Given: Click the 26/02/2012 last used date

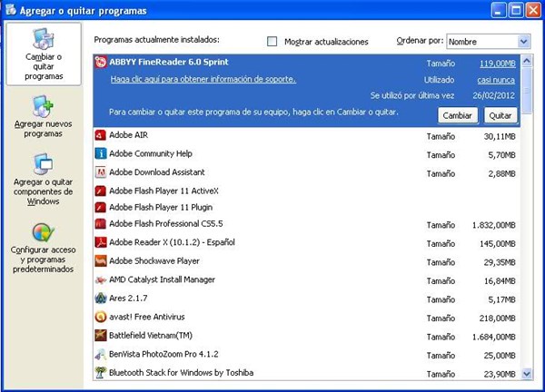Looking at the screenshot, I should click(493, 96).
